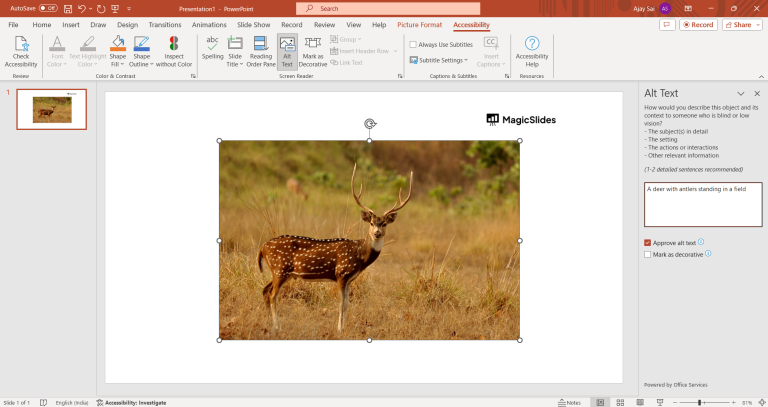The width and height of the screenshot is (768, 407).
Task: Click the Shape Outline icon
Action: coord(142,44)
